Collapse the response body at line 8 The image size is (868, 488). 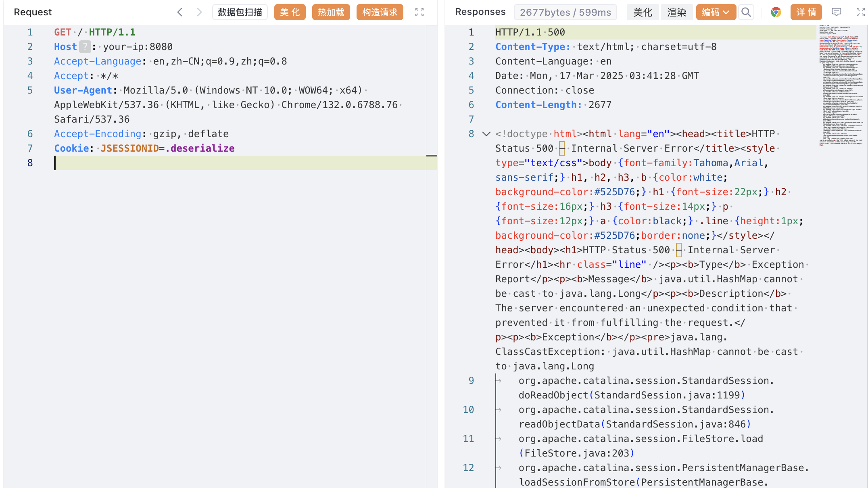486,134
